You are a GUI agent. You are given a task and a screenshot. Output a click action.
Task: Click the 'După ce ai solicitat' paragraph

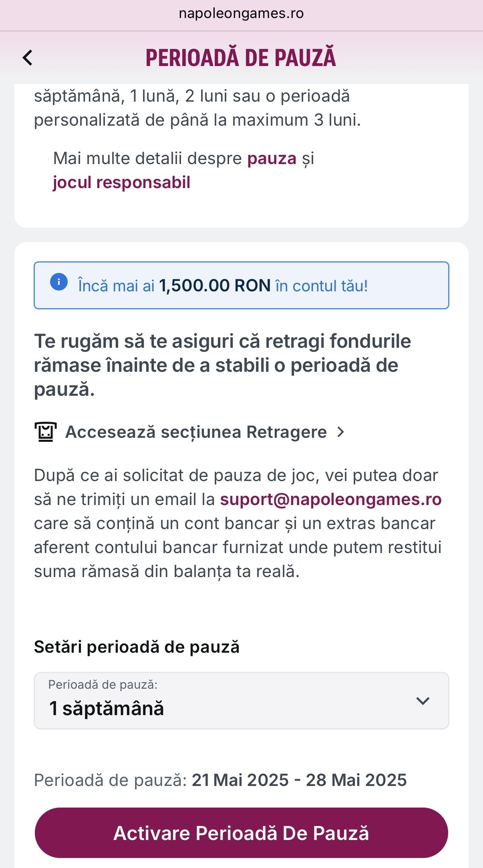[238, 523]
